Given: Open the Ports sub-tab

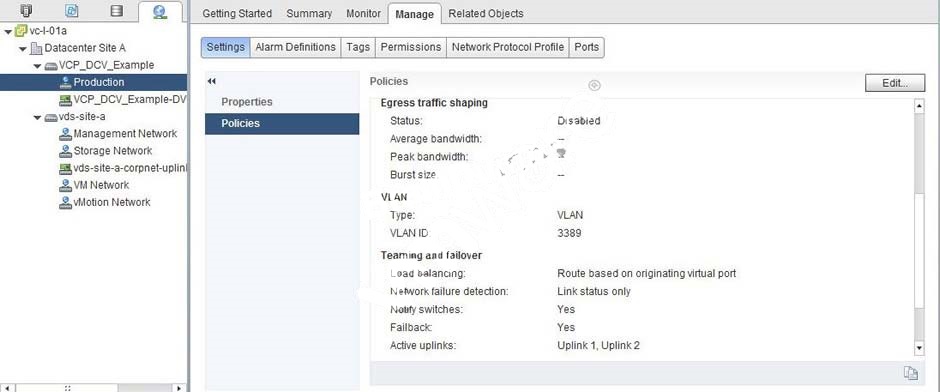Looking at the screenshot, I should coord(586,47).
